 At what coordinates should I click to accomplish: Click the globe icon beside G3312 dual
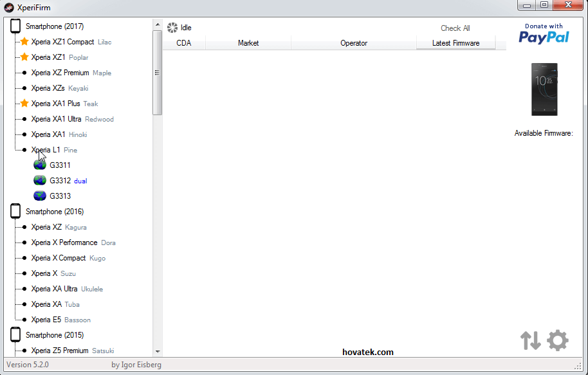click(x=40, y=180)
